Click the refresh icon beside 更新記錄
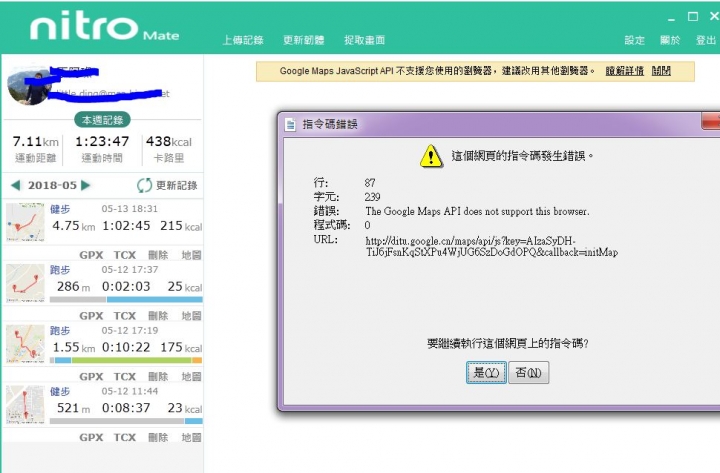Image resolution: width=720 pixels, height=473 pixels. (144, 185)
